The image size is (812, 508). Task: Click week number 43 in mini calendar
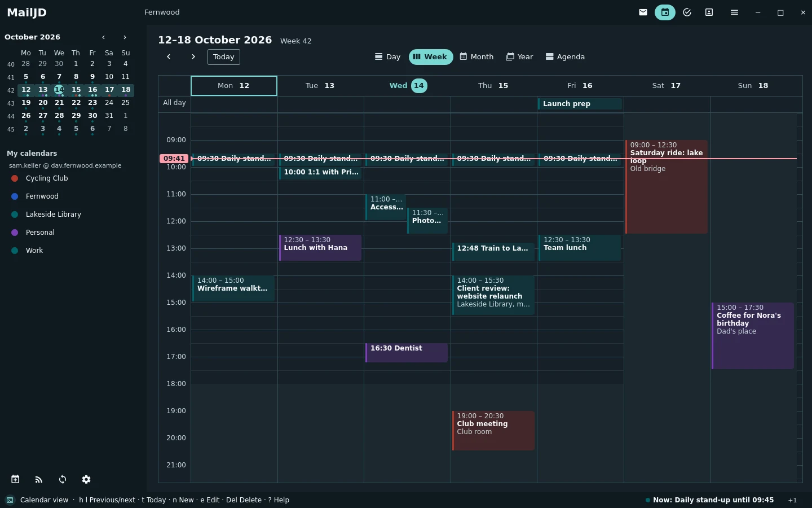[x=11, y=103]
